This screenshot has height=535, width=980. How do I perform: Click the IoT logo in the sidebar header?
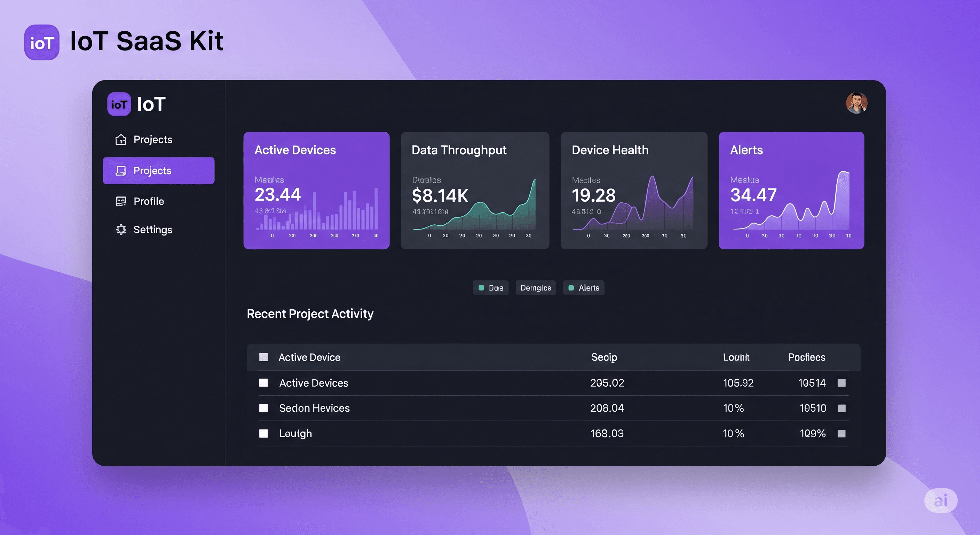(x=119, y=104)
